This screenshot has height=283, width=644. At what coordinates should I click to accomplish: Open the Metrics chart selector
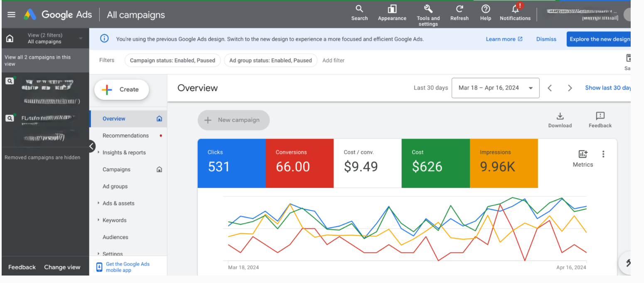pos(583,155)
